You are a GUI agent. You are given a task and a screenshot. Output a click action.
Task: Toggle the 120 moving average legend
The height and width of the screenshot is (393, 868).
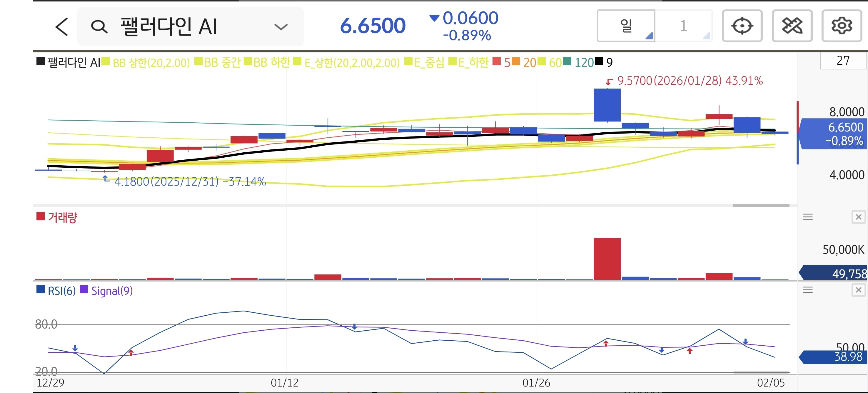coord(584,63)
